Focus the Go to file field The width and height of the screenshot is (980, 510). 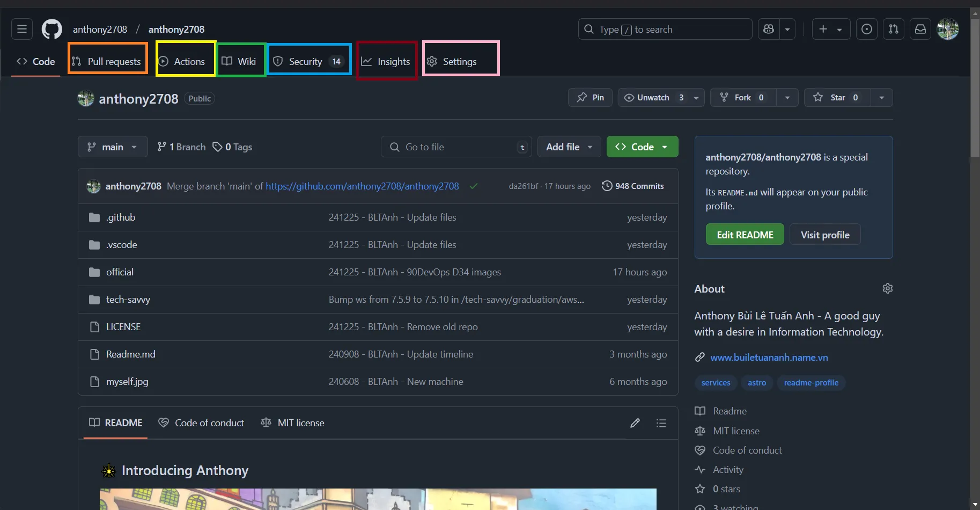coord(456,147)
